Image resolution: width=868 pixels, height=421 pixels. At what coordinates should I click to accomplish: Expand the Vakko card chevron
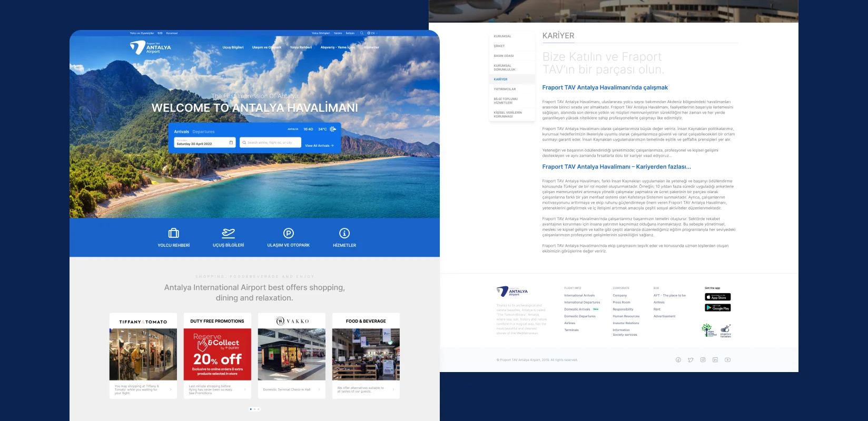pos(319,389)
